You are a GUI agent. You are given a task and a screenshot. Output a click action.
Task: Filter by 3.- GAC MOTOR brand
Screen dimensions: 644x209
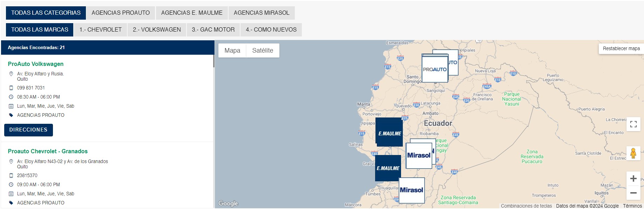(x=213, y=30)
